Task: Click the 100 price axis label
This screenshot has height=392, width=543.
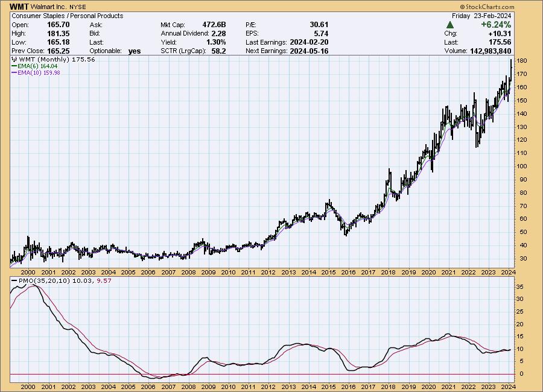Action: tap(521, 166)
